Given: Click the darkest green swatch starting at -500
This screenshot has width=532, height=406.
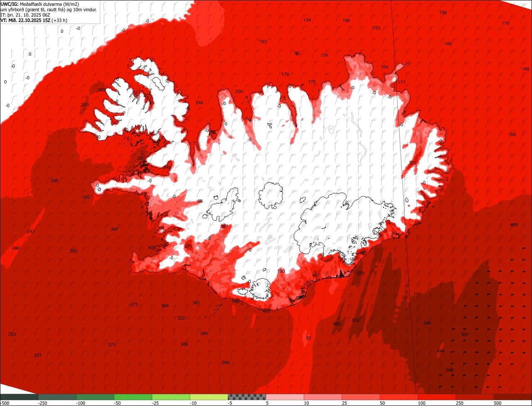Looking at the screenshot, I should [19, 397].
